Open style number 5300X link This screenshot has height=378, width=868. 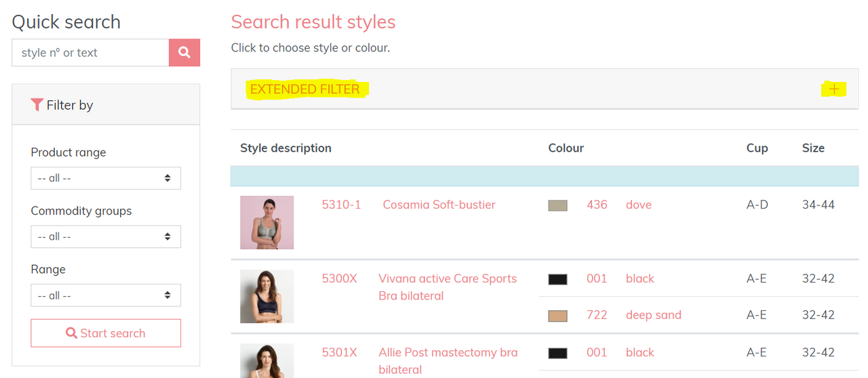click(x=339, y=278)
